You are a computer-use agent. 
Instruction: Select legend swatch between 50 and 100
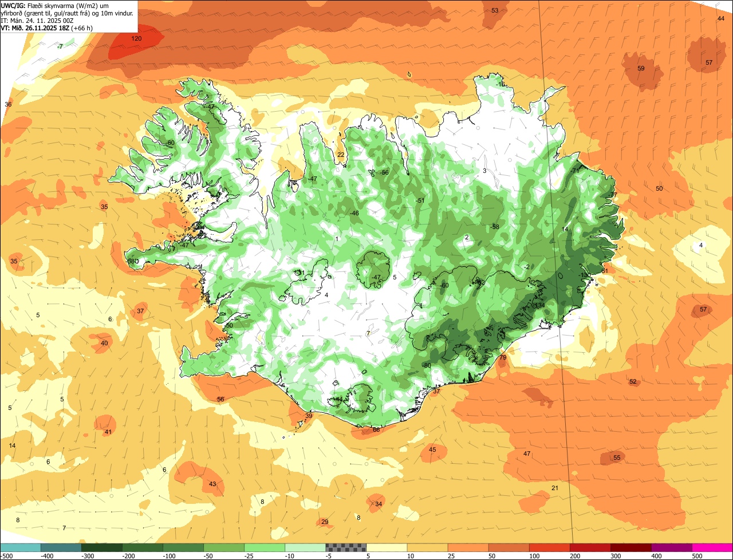508,547
